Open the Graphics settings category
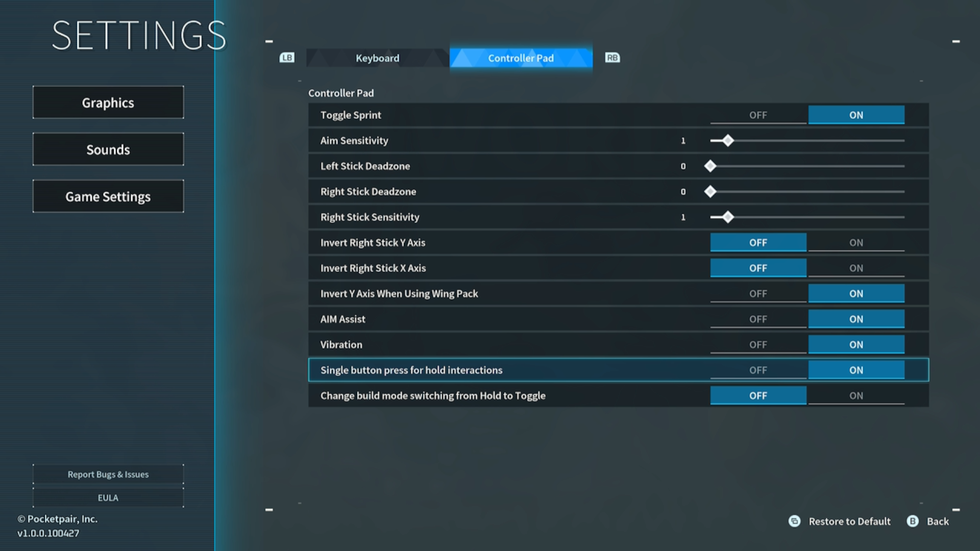The width and height of the screenshot is (980, 551). pos(108,103)
